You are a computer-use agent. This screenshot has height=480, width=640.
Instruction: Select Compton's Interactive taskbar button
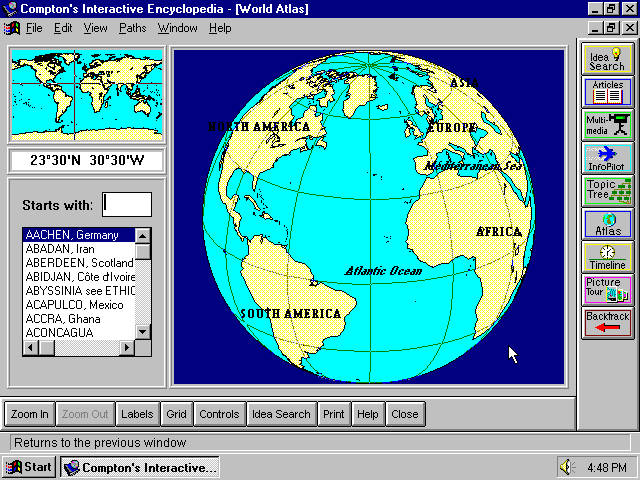coord(140,467)
